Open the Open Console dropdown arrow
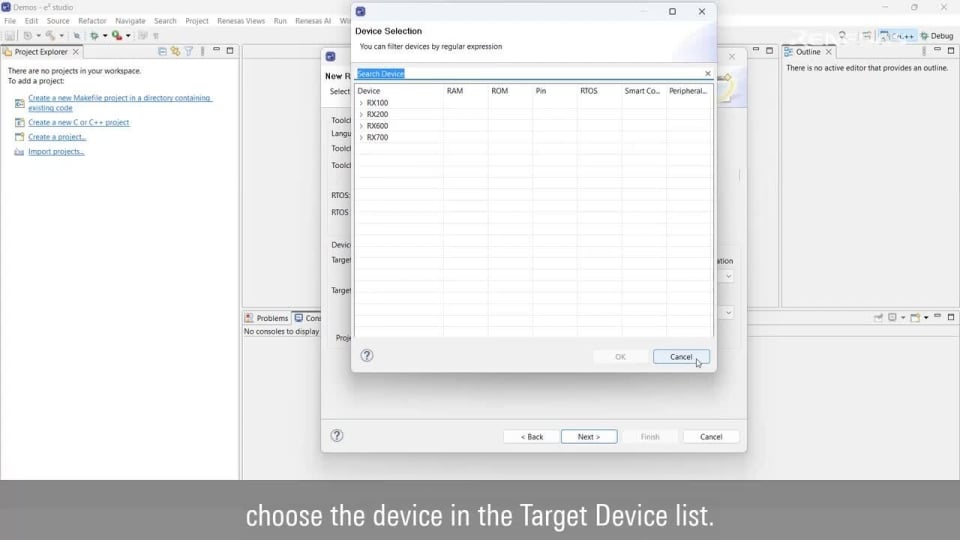Screen dimensions: 960x540 point(926,318)
